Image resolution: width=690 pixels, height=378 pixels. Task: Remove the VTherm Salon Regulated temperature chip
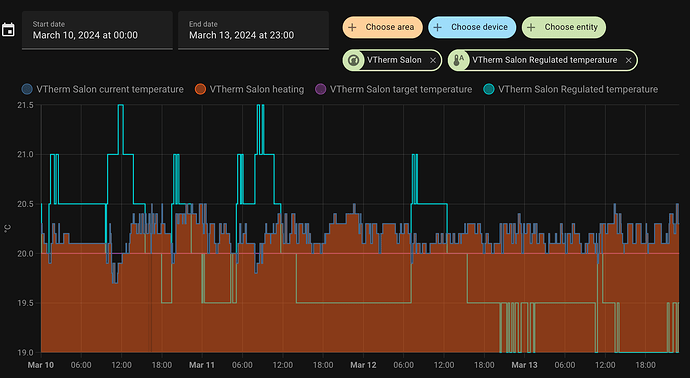(x=629, y=61)
